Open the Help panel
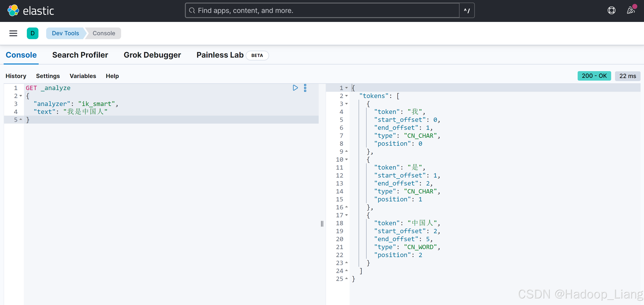644x305 pixels. click(x=112, y=76)
